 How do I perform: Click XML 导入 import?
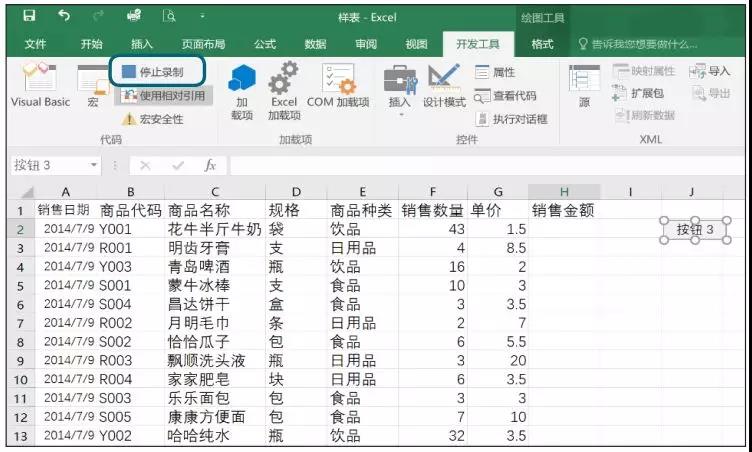(x=710, y=71)
